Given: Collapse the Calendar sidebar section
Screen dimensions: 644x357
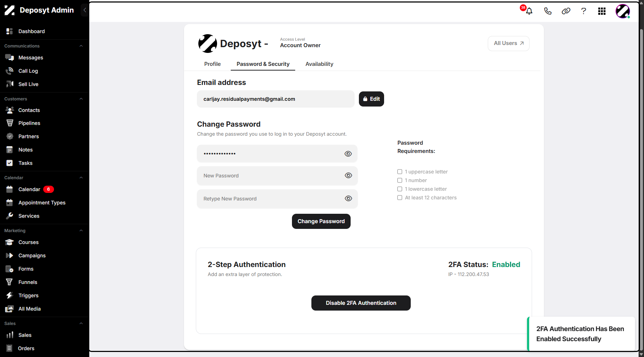Looking at the screenshot, I should click(x=81, y=178).
